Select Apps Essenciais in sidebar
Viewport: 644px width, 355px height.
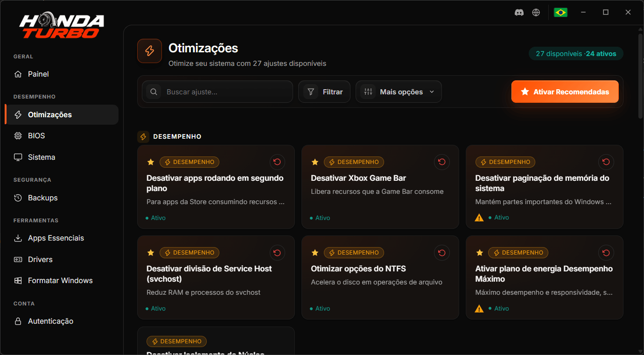click(62, 238)
